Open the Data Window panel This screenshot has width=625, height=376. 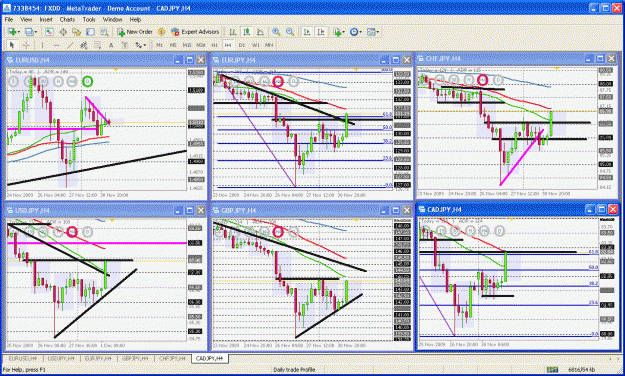click(63, 32)
